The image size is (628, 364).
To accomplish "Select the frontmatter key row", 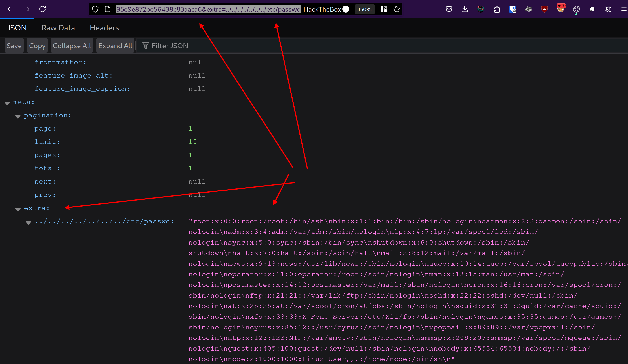I will click(60, 62).
